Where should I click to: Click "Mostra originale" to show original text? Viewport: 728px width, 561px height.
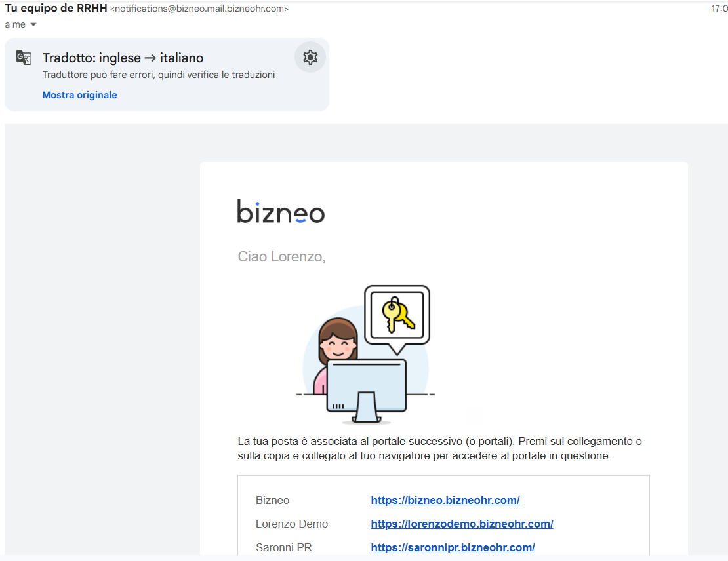pos(79,95)
